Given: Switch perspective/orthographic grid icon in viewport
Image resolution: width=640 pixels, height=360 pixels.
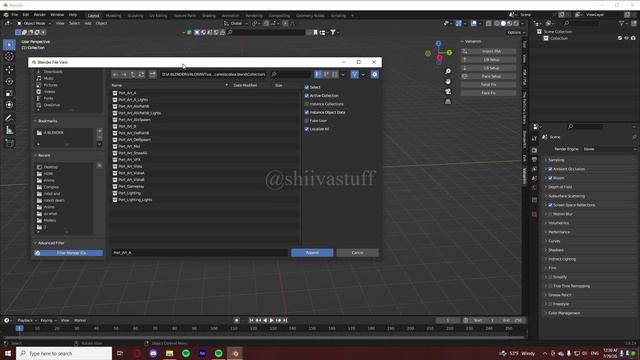Looking at the screenshot, I should (x=448, y=101).
